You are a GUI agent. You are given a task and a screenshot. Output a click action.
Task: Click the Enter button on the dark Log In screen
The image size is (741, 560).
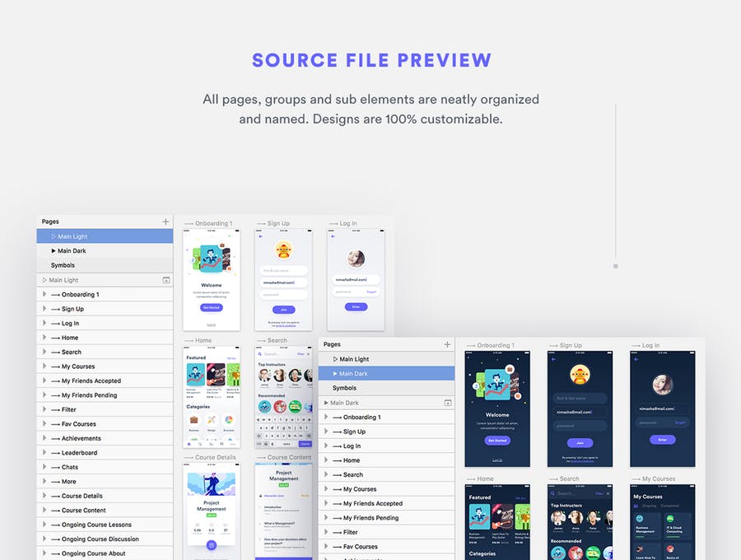pyautogui.click(x=662, y=440)
